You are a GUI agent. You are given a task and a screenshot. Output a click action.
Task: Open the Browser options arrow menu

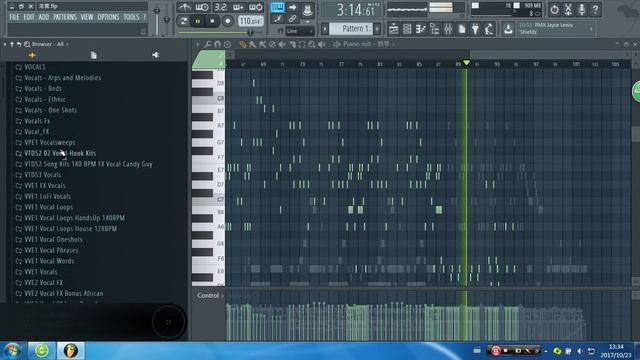click(x=5, y=44)
